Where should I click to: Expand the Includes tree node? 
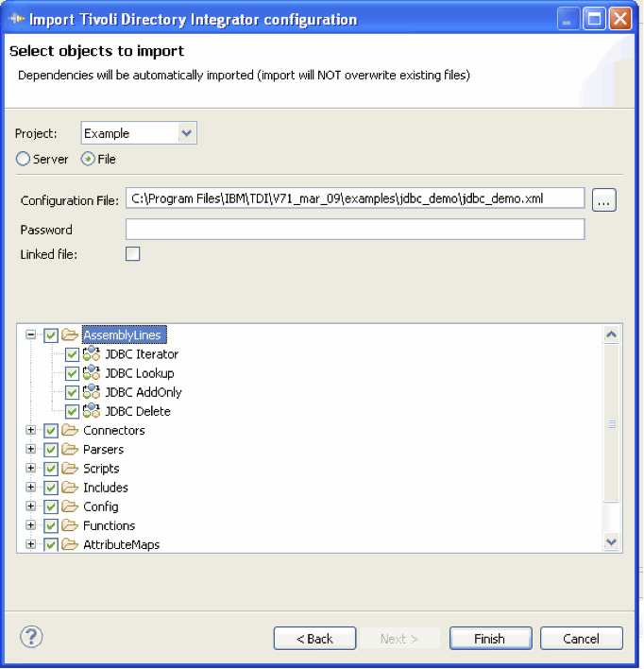(30, 487)
